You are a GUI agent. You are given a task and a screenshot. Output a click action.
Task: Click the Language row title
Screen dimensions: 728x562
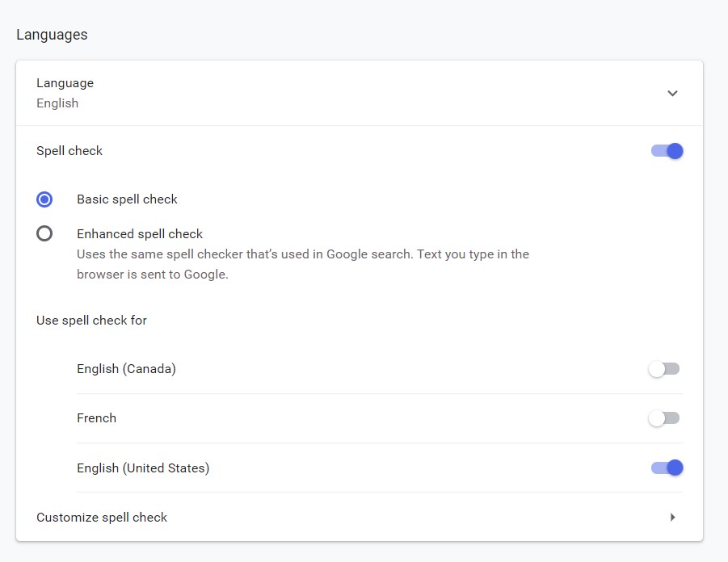(65, 83)
